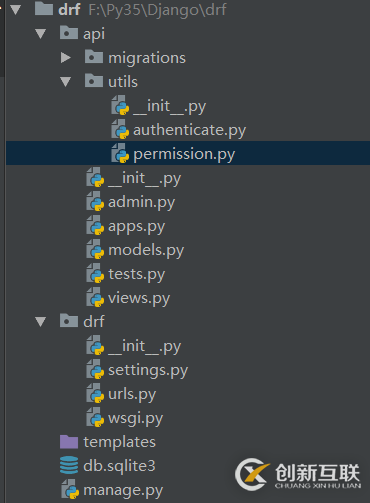This screenshot has width=370, height=503.
Task: Select admin.py file
Action: 141,202
